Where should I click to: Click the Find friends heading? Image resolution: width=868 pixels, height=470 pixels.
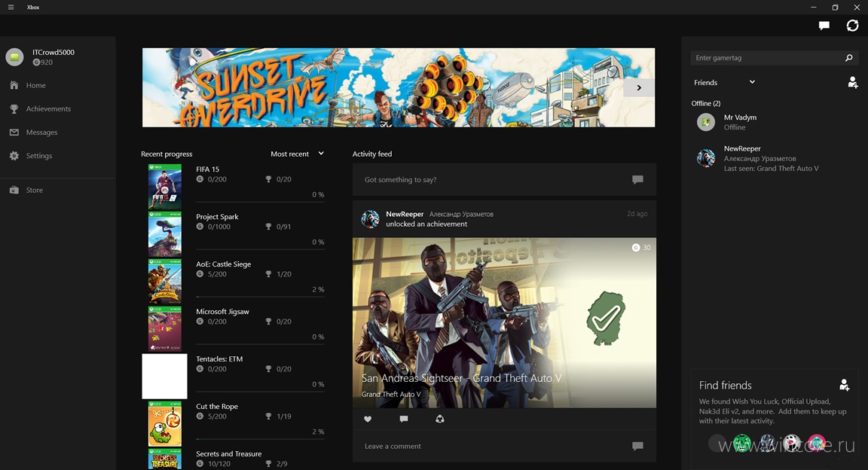(725, 386)
